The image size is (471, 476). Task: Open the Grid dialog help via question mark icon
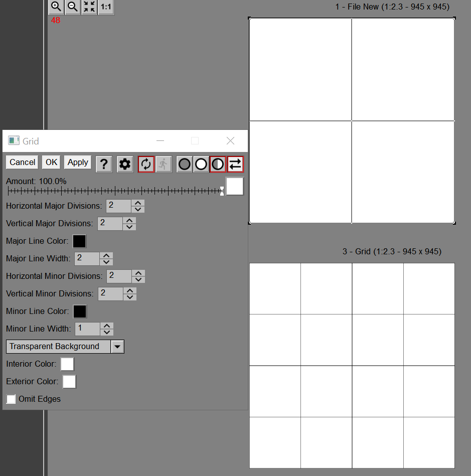(104, 164)
